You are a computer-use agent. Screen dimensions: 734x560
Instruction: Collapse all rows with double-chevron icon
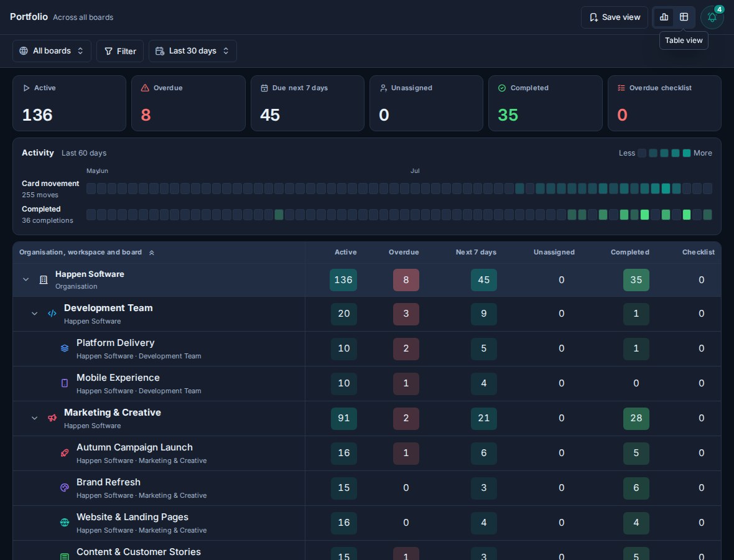pyautogui.click(x=152, y=253)
